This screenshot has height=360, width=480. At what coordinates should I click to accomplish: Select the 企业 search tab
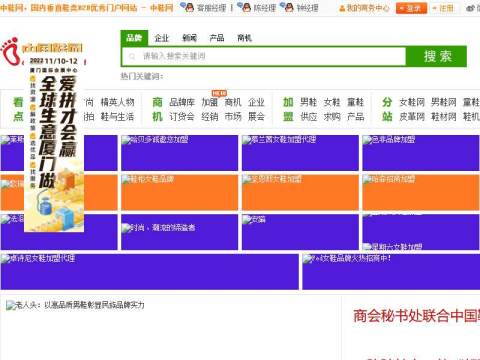click(x=162, y=38)
